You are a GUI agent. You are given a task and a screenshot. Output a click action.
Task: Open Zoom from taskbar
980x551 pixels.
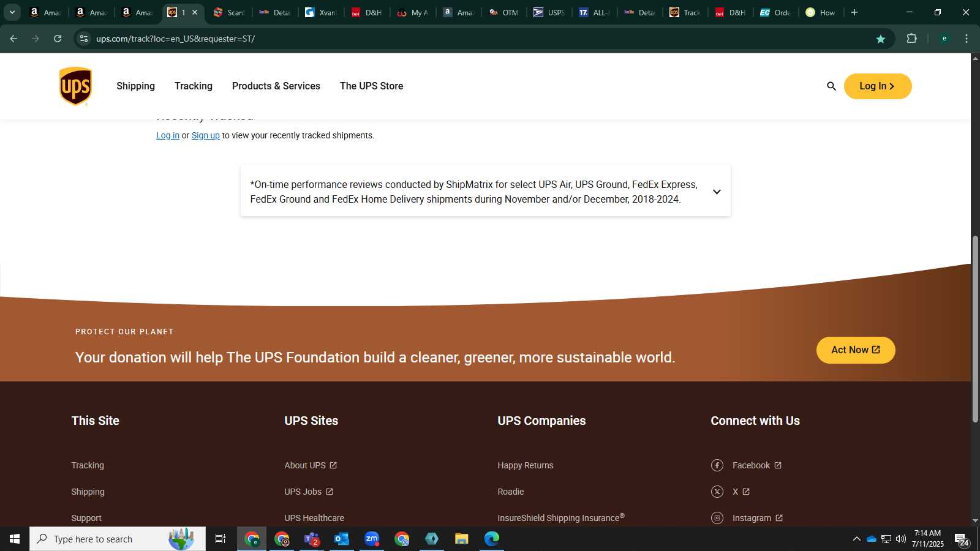coord(372,539)
